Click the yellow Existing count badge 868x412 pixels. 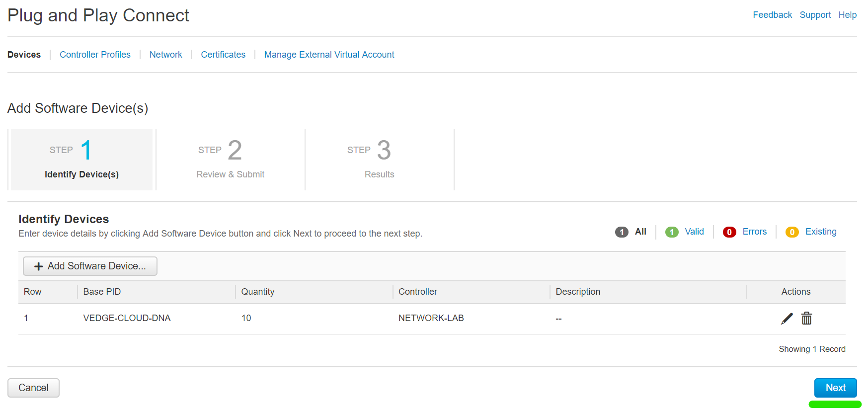pos(792,232)
